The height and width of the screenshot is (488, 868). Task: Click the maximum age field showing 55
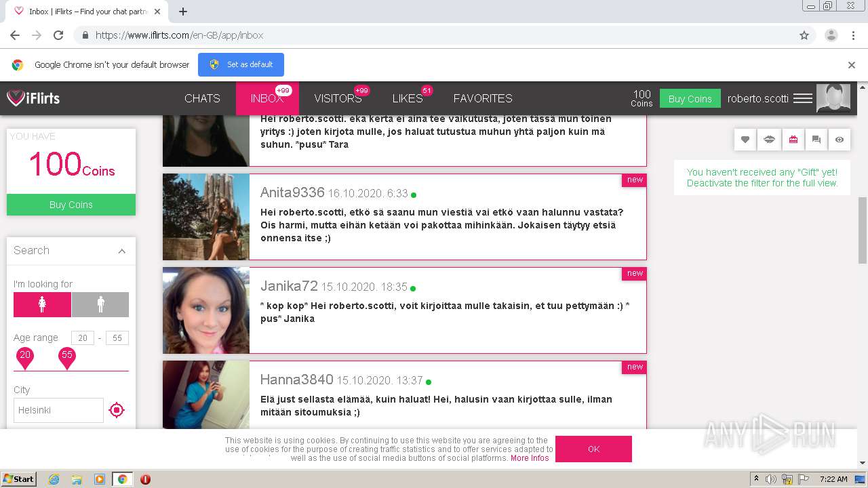point(117,338)
